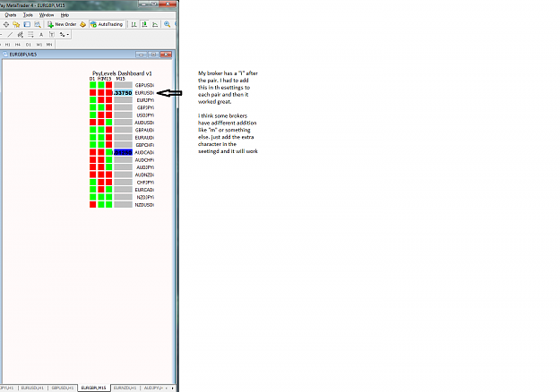
Task: Click the GBPUSDi pair label
Action: [x=144, y=85]
